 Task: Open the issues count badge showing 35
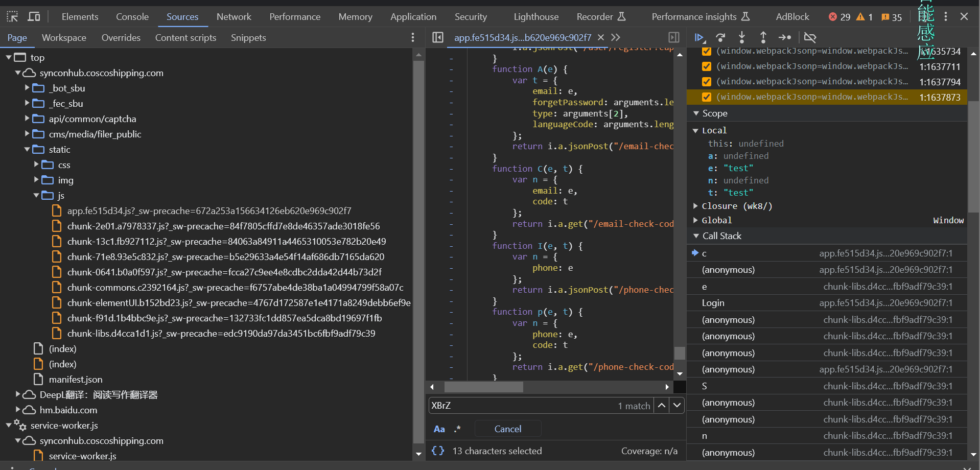[892, 17]
